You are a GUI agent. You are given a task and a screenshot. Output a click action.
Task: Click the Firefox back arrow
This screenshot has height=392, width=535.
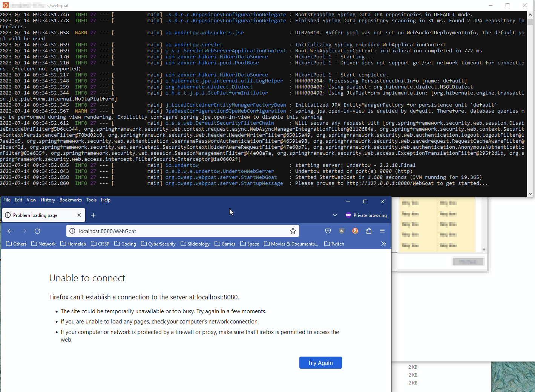click(10, 231)
